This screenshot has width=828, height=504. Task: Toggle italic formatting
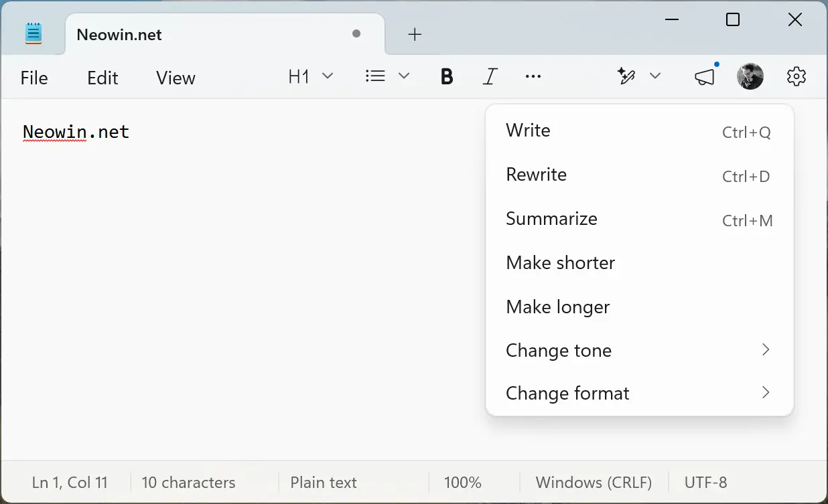(490, 76)
